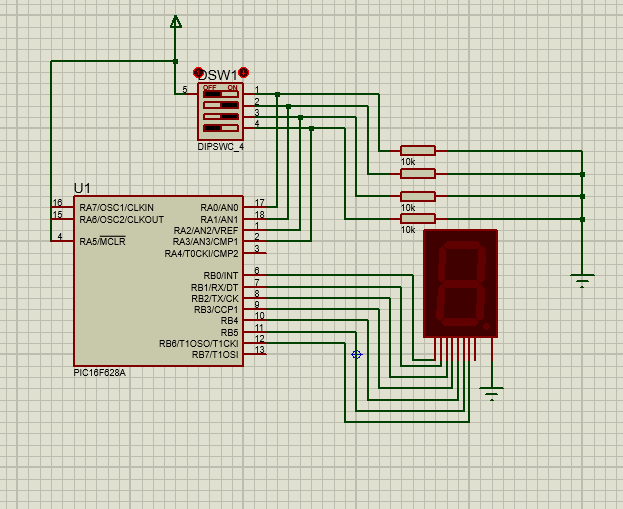This screenshot has height=509, width=623.
Task: Click pin label RA4/T0CKI/CMP2
Action: click(201, 254)
